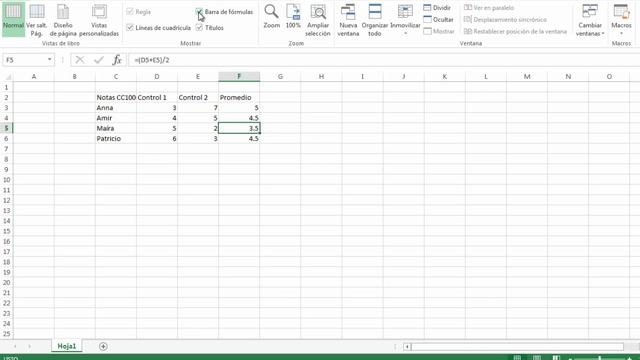Select row 5 header
This screenshot has width=640, height=360.
click(7, 128)
